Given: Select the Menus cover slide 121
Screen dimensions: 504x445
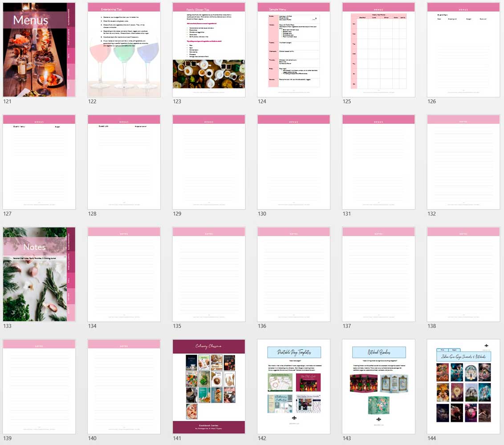Looking at the screenshot, I should point(39,49).
